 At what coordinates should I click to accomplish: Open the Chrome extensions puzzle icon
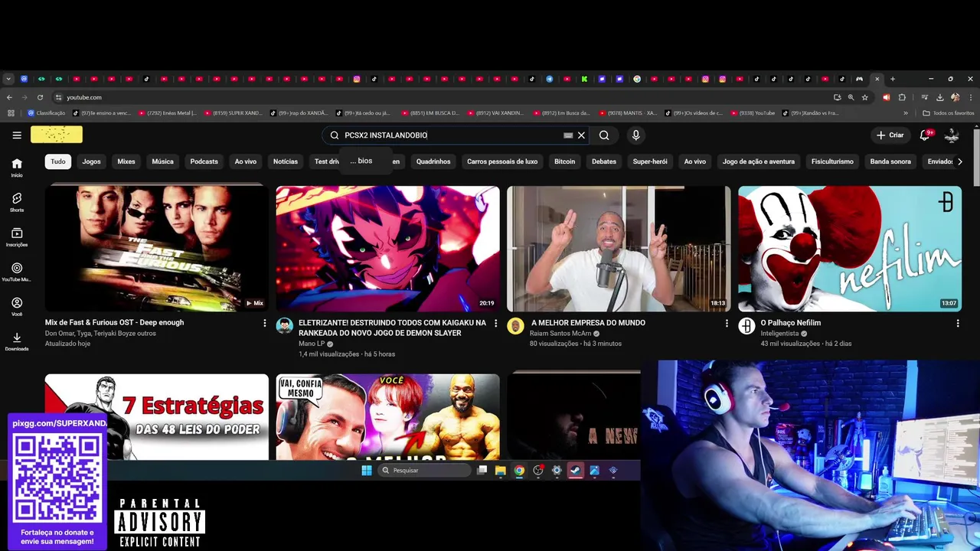point(902,97)
